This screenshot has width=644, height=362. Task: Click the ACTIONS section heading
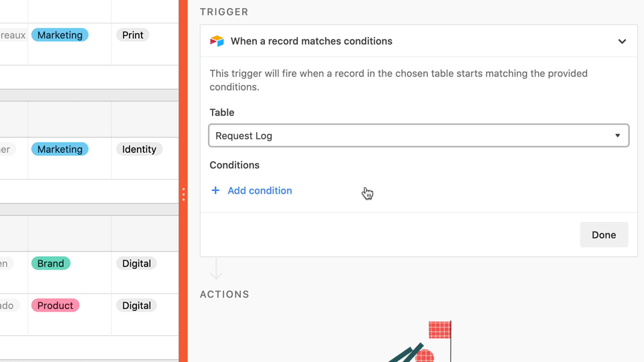coord(225,294)
